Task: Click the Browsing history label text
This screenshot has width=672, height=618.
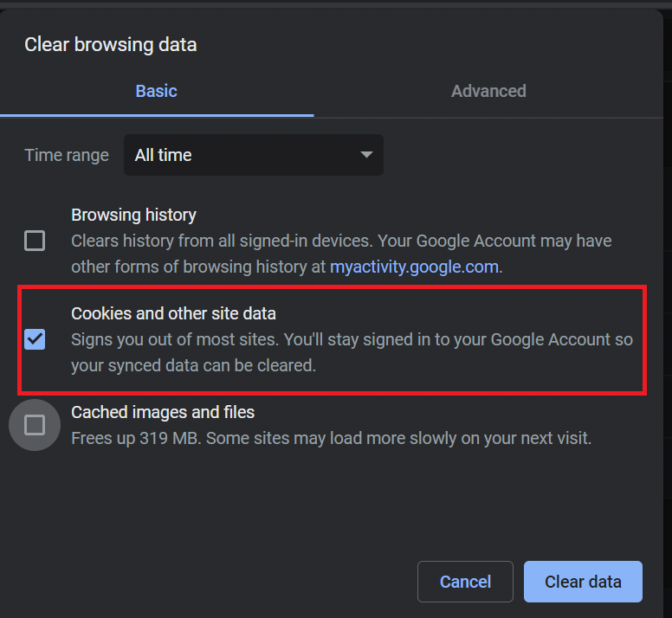Action: click(133, 215)
